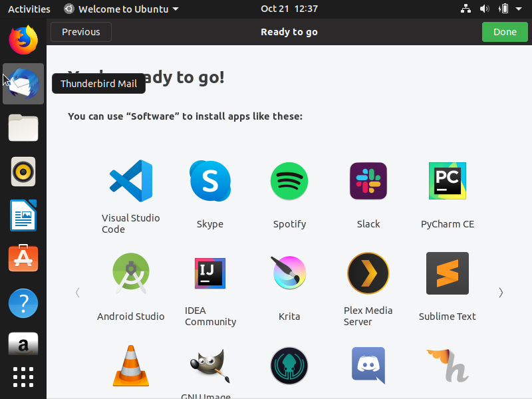This screenshot has width=532, height=399.
Task: Click the network status icon in top bar
Action: tap(466, 9)
